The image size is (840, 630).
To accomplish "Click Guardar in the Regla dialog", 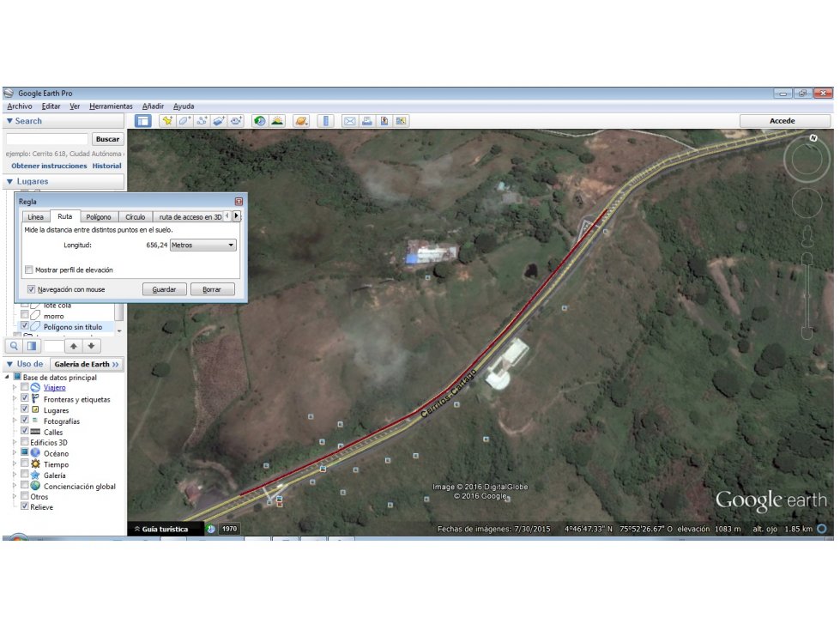I will 164,289.
